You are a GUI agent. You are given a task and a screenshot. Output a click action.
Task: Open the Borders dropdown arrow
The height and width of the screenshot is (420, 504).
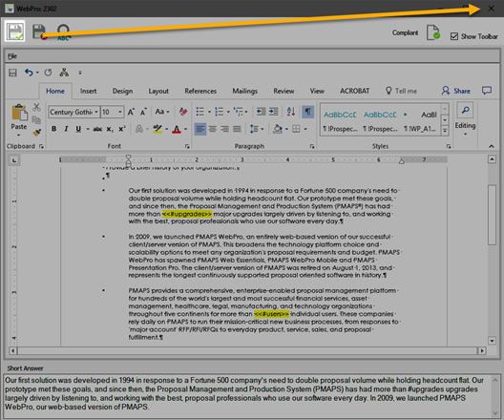pyautogui.click(x=305, y=129)
